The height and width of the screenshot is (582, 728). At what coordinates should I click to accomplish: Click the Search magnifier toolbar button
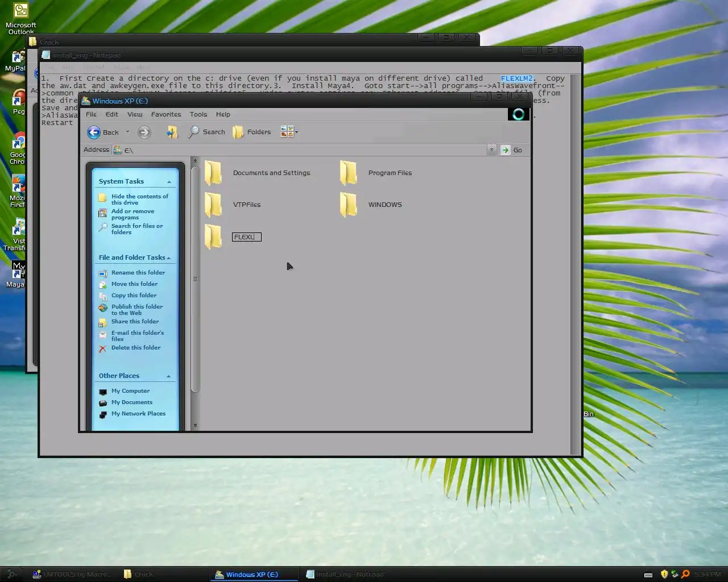[206, 132]
